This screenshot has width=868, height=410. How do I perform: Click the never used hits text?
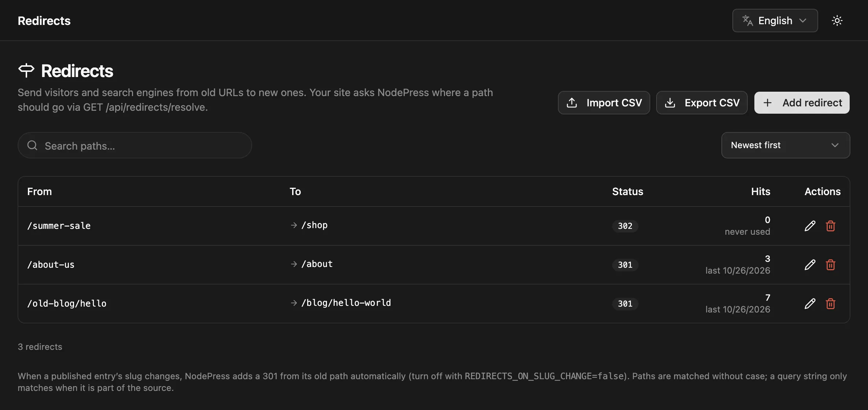tap(747, 232)
